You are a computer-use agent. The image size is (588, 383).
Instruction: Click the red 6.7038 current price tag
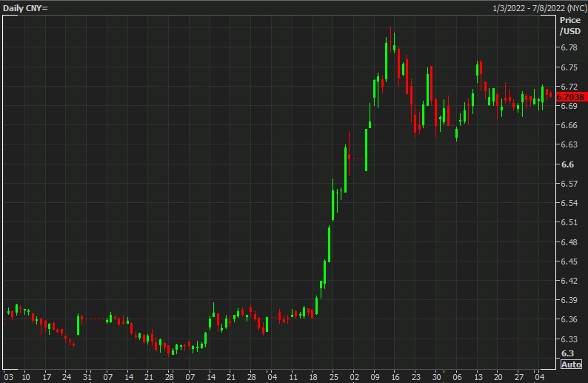pyautogui.click(x=570, y=97)
